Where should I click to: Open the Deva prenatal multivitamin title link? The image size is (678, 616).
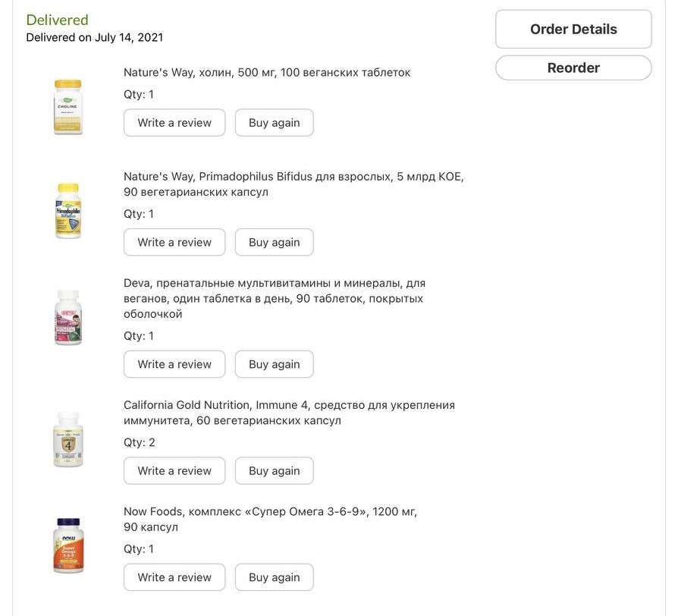(x=274, y=298)
